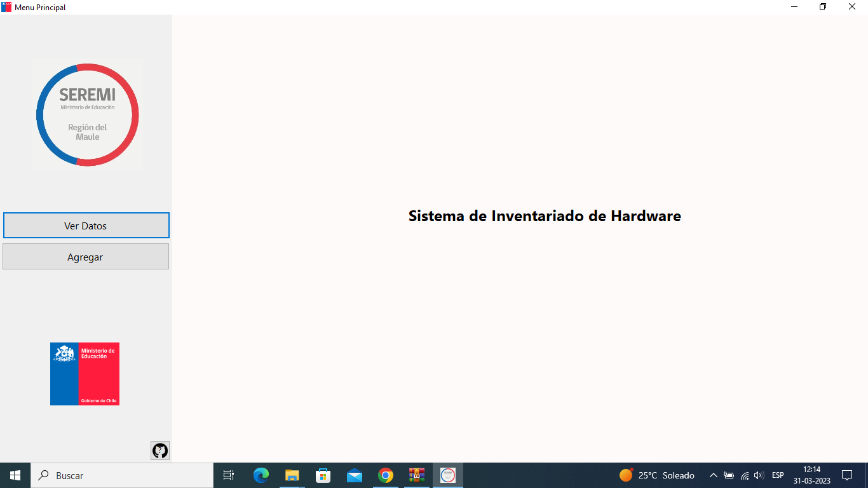Click the Ministerio de Educación logo
This screenshot has width=868, height=488.
point(85,374)
